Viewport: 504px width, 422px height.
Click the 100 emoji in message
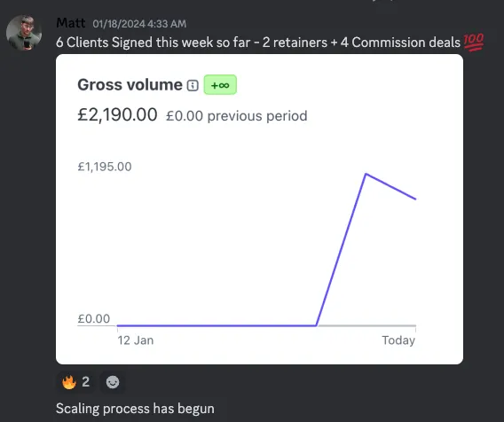[x=474, y=42]
